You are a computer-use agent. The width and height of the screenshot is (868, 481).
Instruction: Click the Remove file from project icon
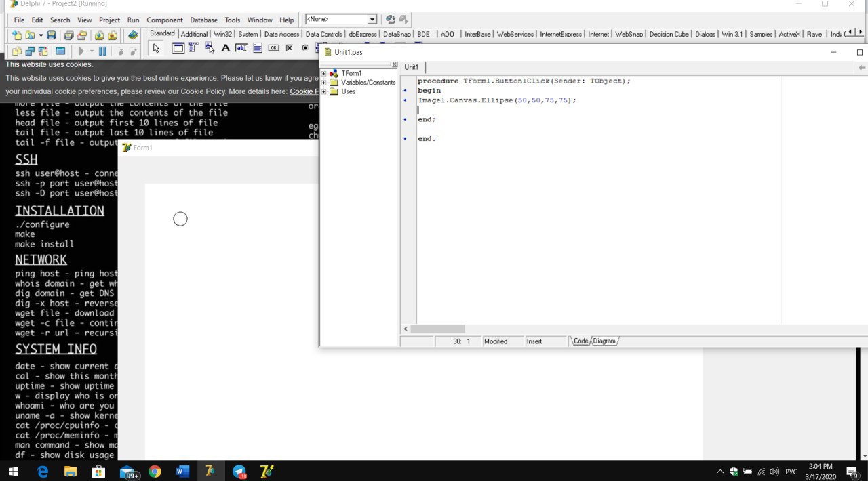click(x=113, y=35)
